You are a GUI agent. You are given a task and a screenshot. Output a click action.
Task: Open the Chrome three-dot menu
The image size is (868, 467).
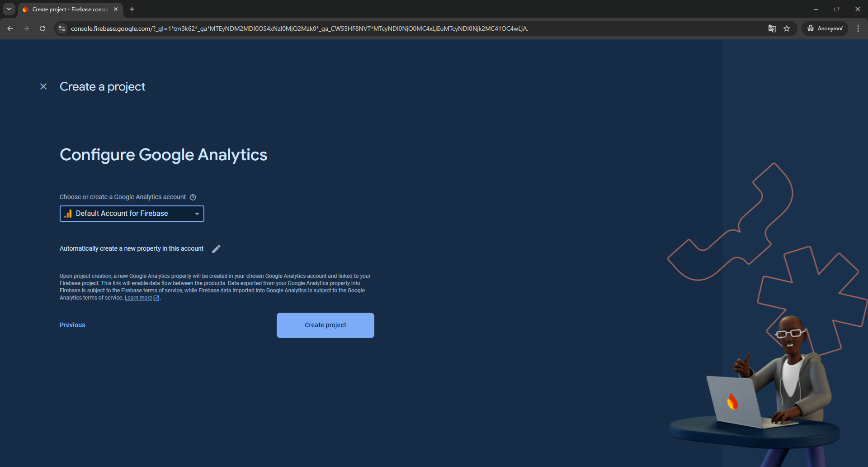coord(858,29)
